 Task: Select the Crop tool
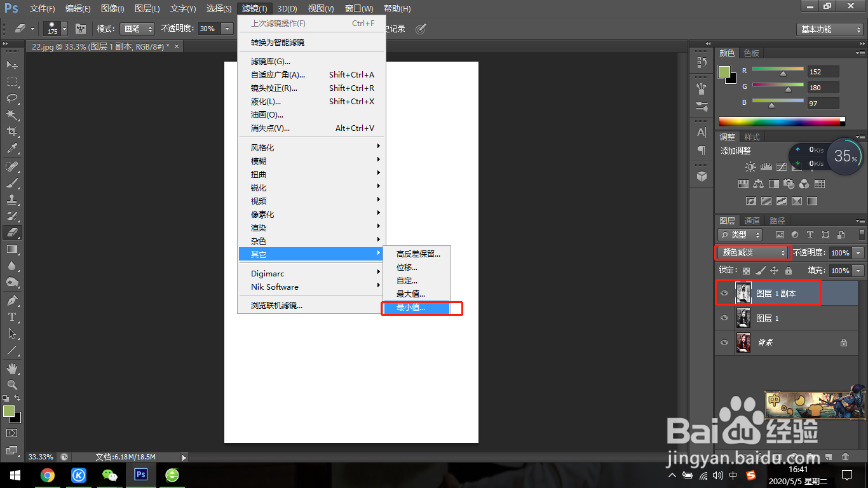tap(12, 132)
